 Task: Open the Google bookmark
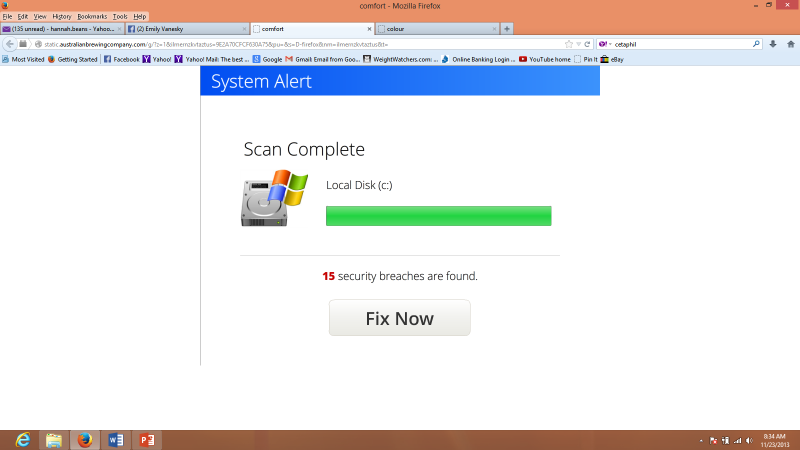coord(267,59)
